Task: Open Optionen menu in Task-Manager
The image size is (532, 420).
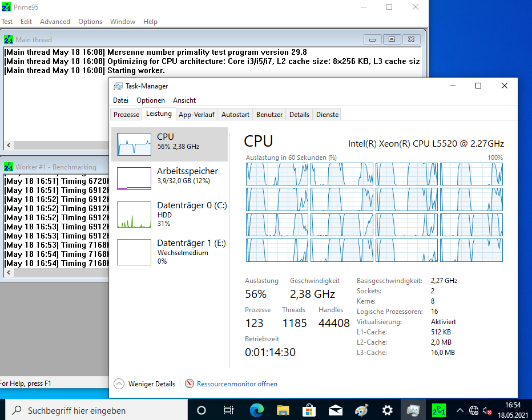Action: (x=151, y=100)
